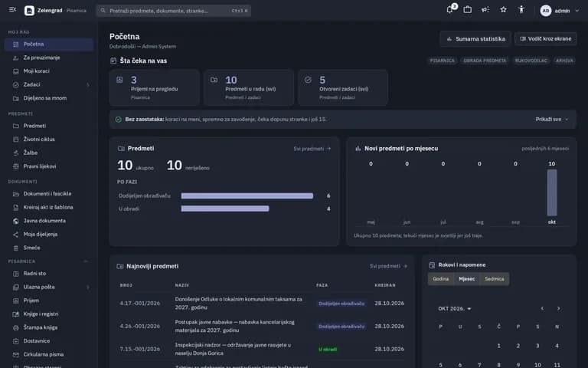Open Dostavnice
The height and width of the screenshot is (368, 588).
pos(49,341)
